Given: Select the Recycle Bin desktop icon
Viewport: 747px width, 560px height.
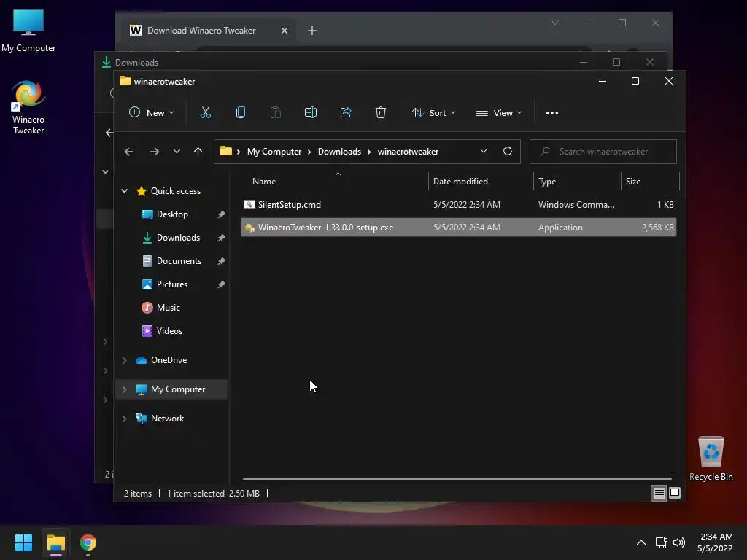Looking at the screenshot, I should click(711, 459).
